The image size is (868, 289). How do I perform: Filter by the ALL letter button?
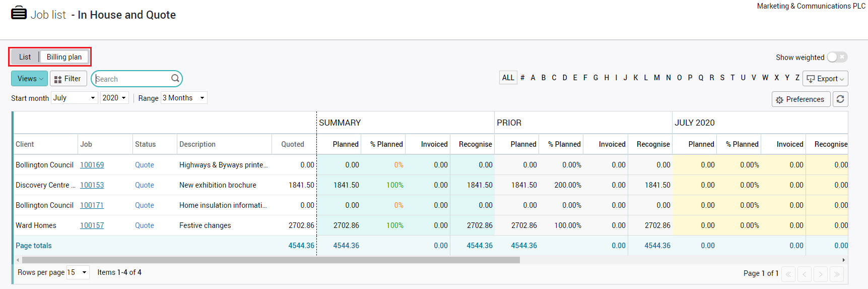click(508, 78)
